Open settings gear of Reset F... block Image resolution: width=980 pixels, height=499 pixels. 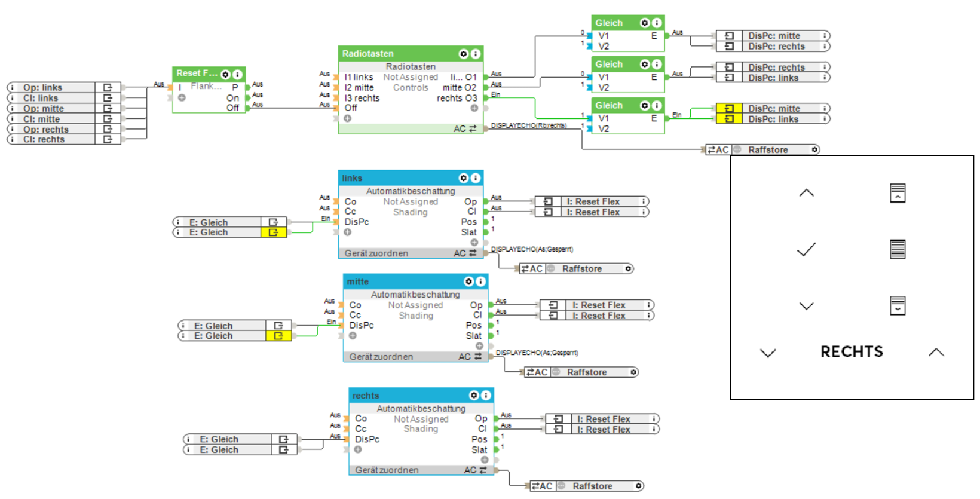pos(225,75)
